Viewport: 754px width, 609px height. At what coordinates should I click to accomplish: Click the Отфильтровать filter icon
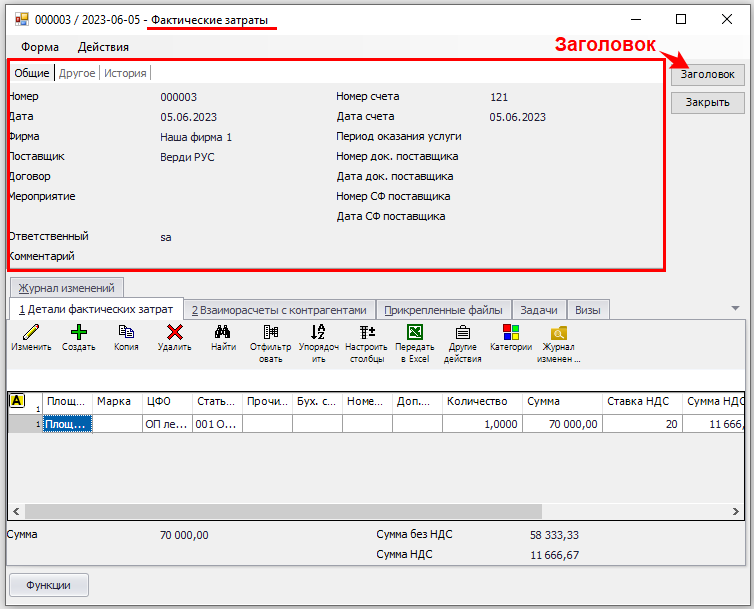pyautogui.click(x=270, y=333)
